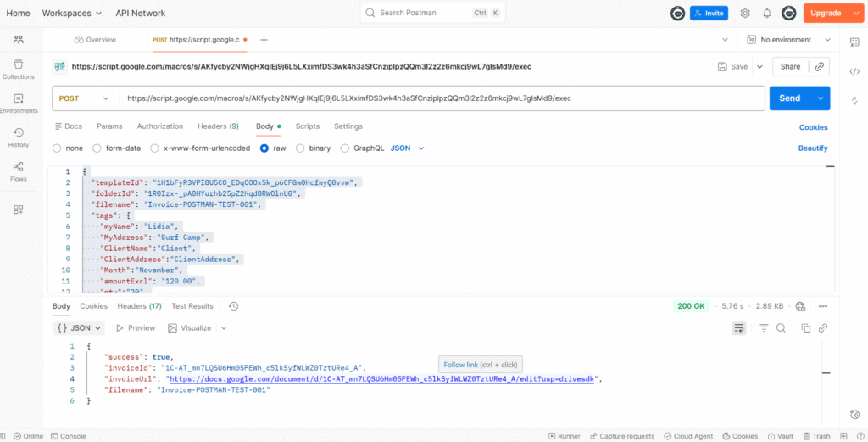Click the request URL input field
Screen dimensions: 868x442
pos(441,98)
